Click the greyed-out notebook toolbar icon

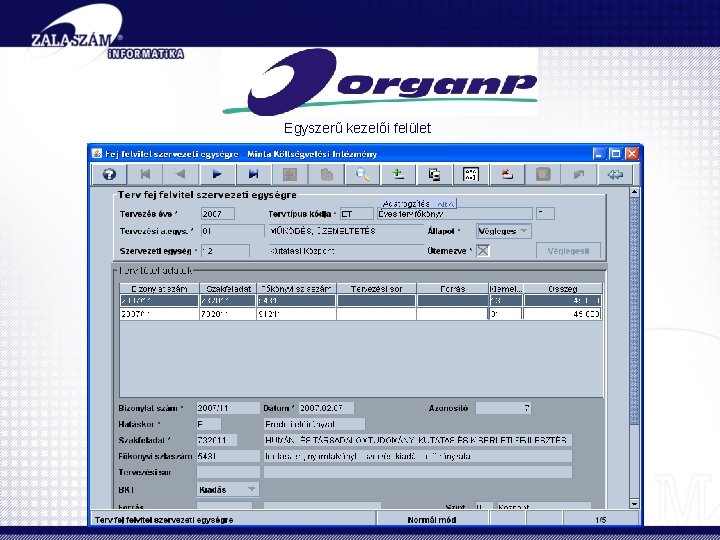(543, 174)
